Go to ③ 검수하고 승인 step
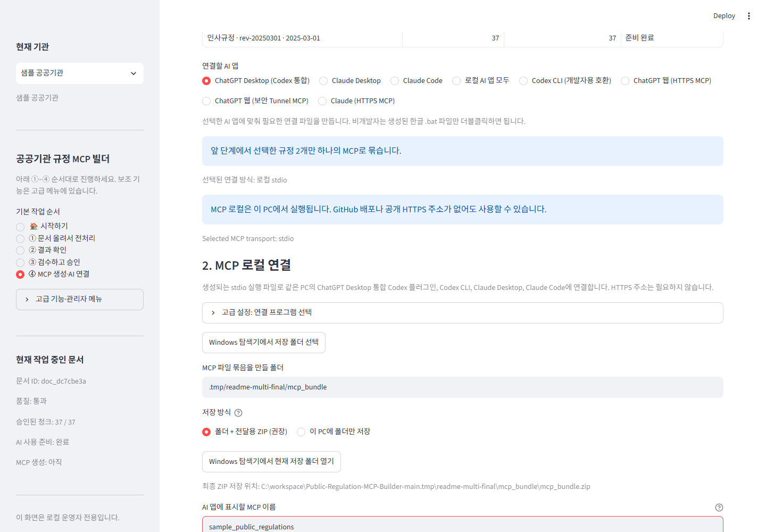 pos(48,262)
